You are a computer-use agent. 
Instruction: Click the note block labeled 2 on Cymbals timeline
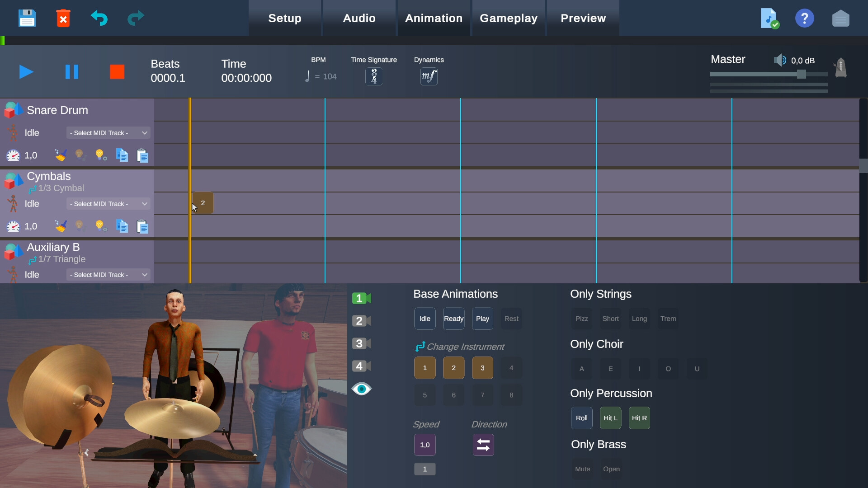[203, 203]
